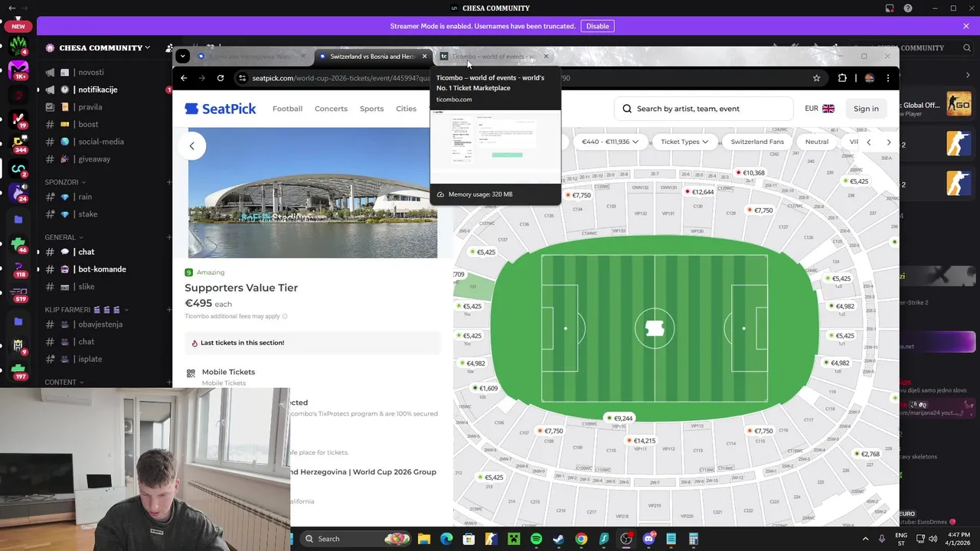Open Spotify from the taskbar
Image resolution: width=980 pixels, height=551 pixels.
tap(536, 539)
